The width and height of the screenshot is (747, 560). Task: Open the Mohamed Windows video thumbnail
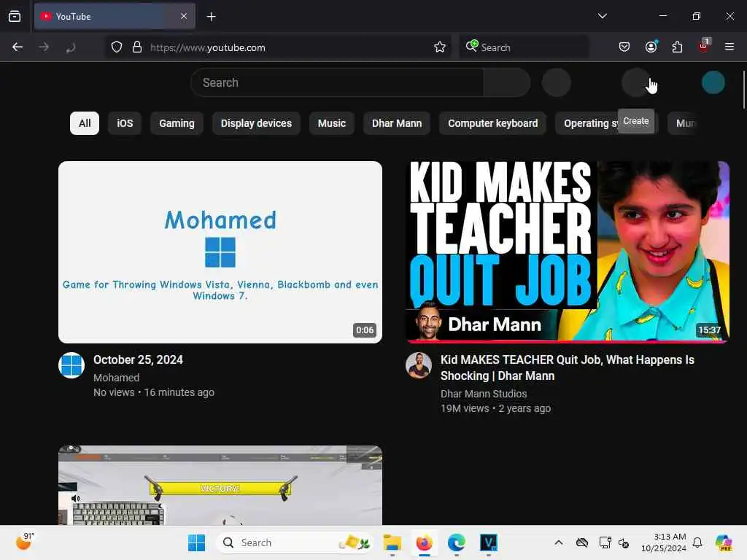click(220, 252)
